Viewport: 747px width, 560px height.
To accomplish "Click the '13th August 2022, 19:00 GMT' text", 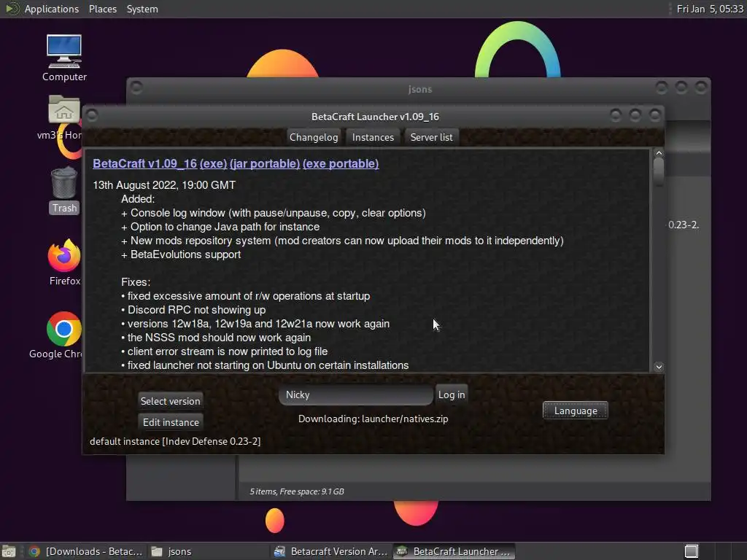I will point(164,184).
